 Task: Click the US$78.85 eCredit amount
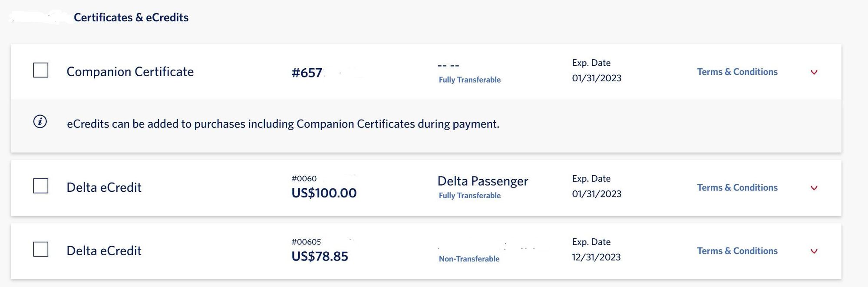(x=320, y=256)
